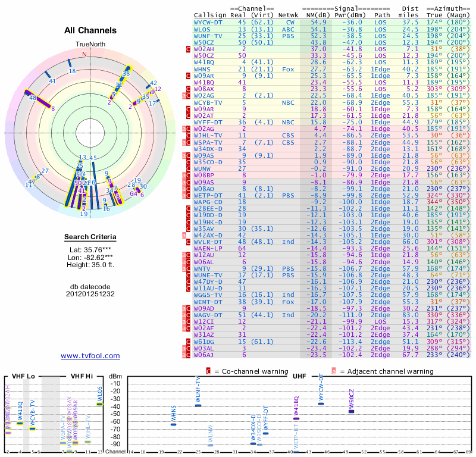Click adjacent-channel 'a' icon beside WSPA-TV
This screenshot has width=476, height=457.
[184, 142]
